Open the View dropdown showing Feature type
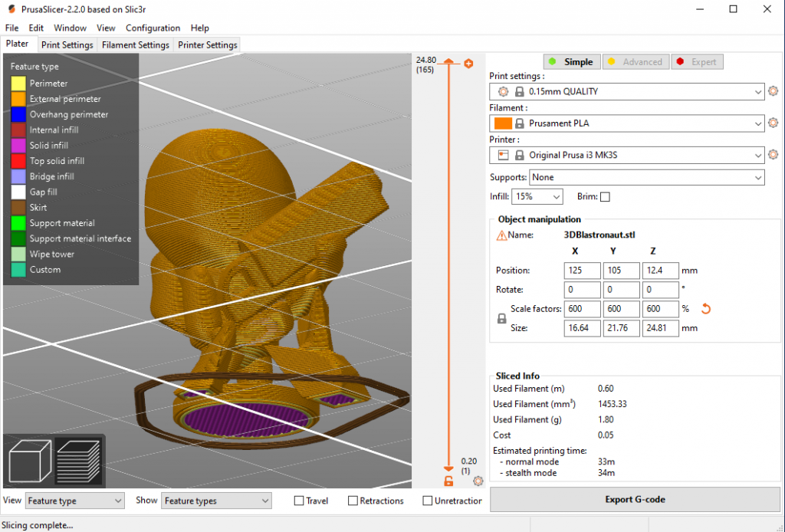The image size is (785, 532). pyautogui.click(x=74, y=501)
